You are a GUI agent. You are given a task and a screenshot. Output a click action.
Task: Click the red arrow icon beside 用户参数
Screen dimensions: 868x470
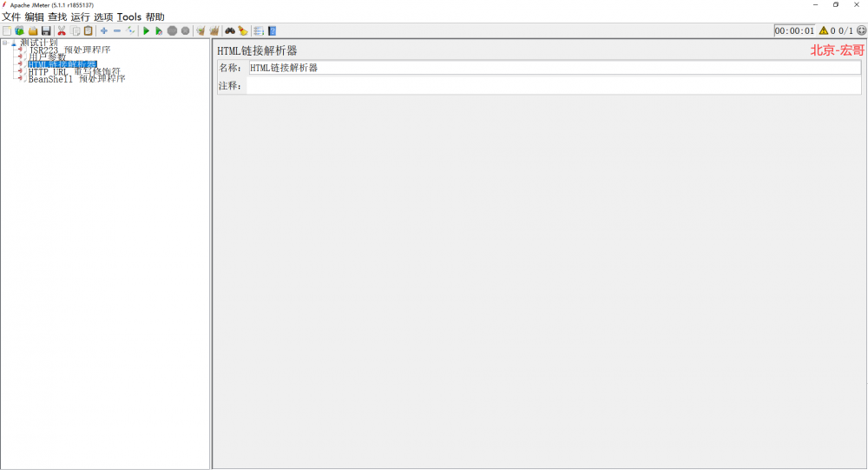[21, 56]
